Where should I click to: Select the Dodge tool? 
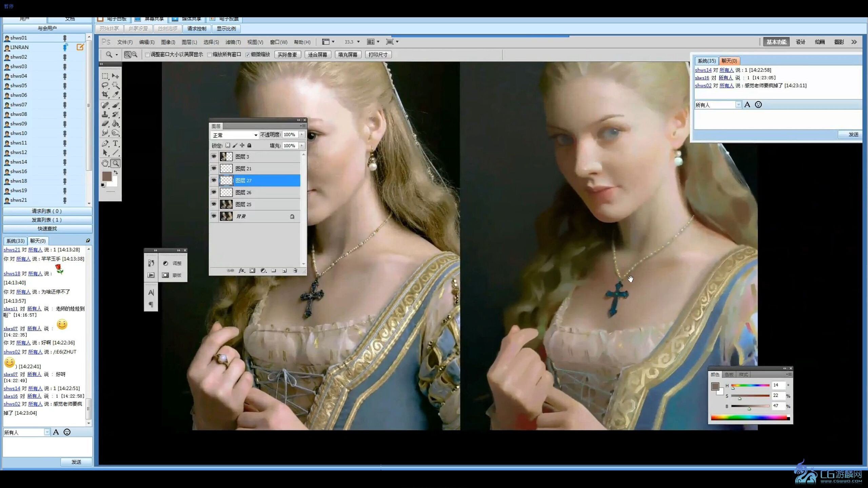116,133
